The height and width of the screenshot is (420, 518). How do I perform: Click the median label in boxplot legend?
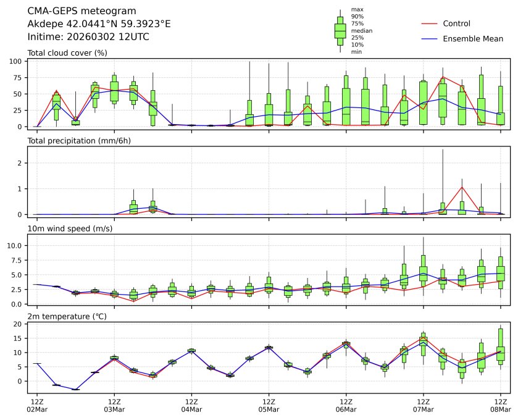click(x=361, y=30)
